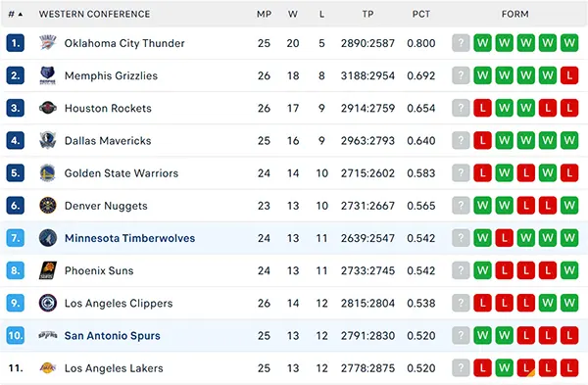Click the Oklahoma City Thunder team logo
The height and width of the screenshot is (385, 588).
(x=48, y=43)
